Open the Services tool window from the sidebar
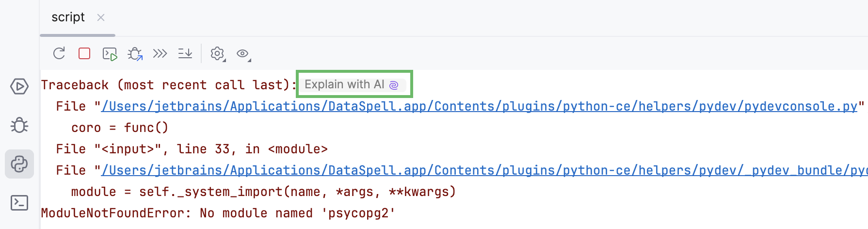 (19, 87)
